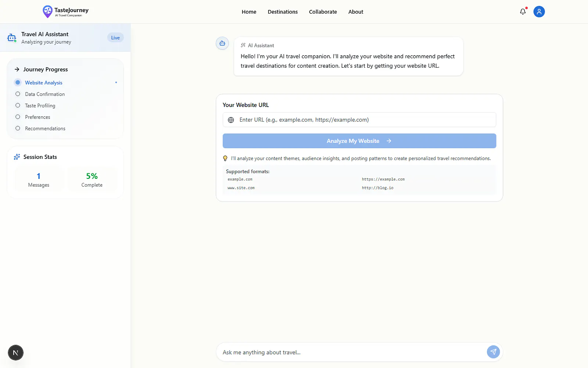Click the 5% Complete stat card
Image resolution: width=588 pixels, height=368 pixels.
point(92,180)
